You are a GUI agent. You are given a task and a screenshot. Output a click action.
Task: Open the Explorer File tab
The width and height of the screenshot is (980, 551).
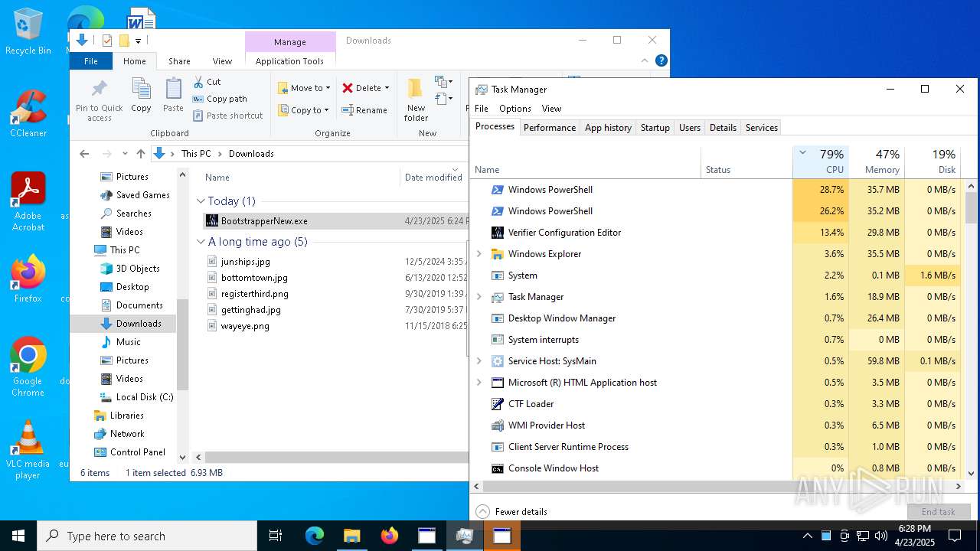click(x=91, y=61)
